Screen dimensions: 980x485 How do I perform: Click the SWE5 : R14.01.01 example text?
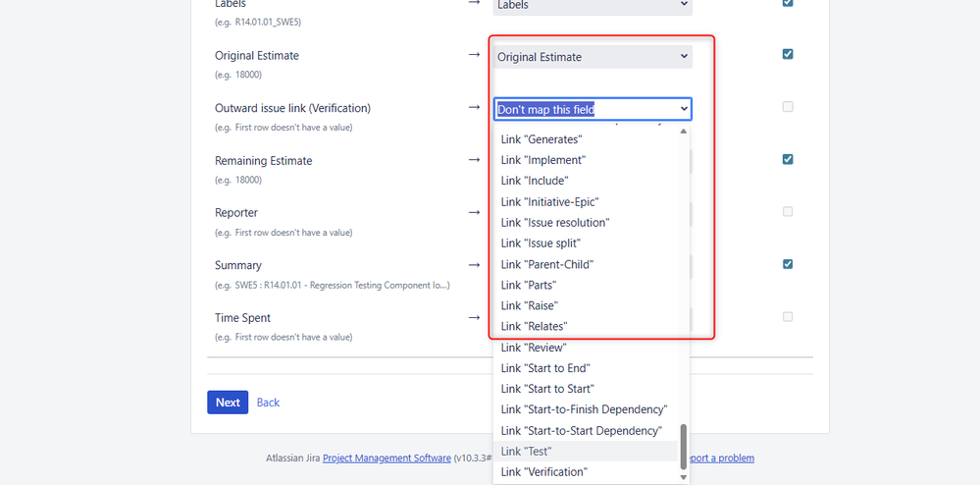tap(333, 286)
